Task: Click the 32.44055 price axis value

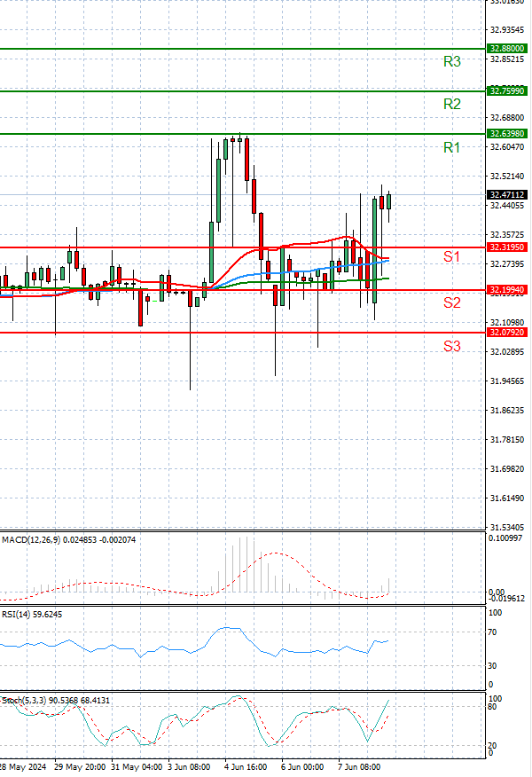Action: coord(507,206)
